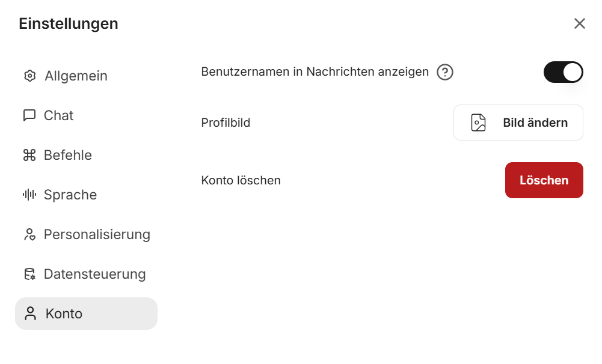Select the Konto tab label
602x364 pixels.
tap(64, 314)
